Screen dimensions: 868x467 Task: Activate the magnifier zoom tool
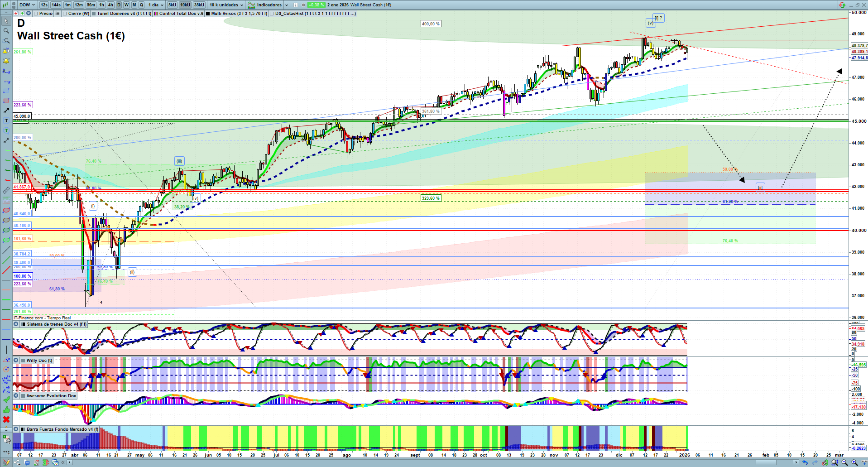pyautogui.click(x=6, y=31)
